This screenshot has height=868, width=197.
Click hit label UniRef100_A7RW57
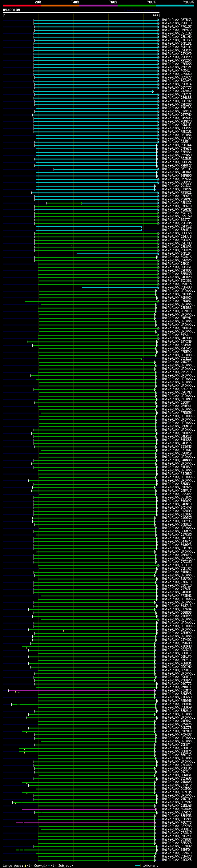[177, 301]
